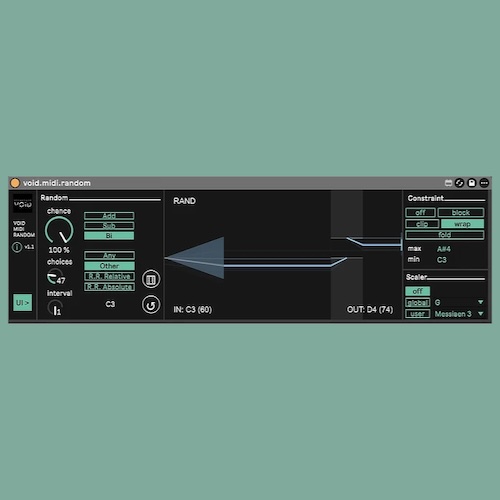Click the Random section header
The height and width of the screenshot is (500, 500).
click(54, 198)
